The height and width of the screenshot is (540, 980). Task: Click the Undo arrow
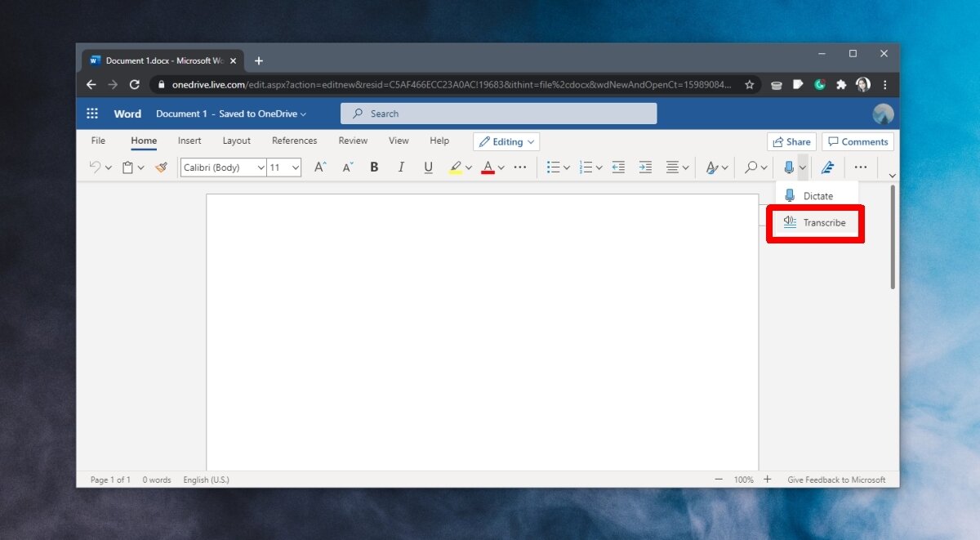[x=94, y=167]
